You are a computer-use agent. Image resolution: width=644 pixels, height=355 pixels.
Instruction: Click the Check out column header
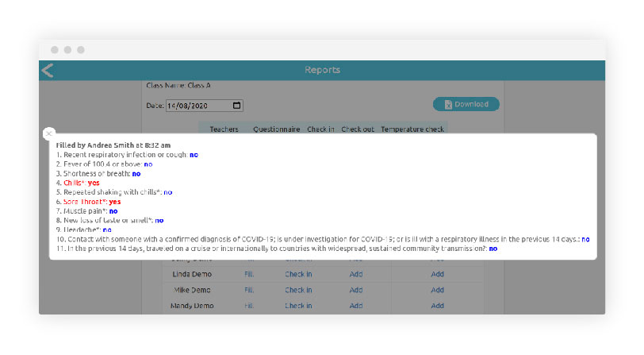pos(358,129)
